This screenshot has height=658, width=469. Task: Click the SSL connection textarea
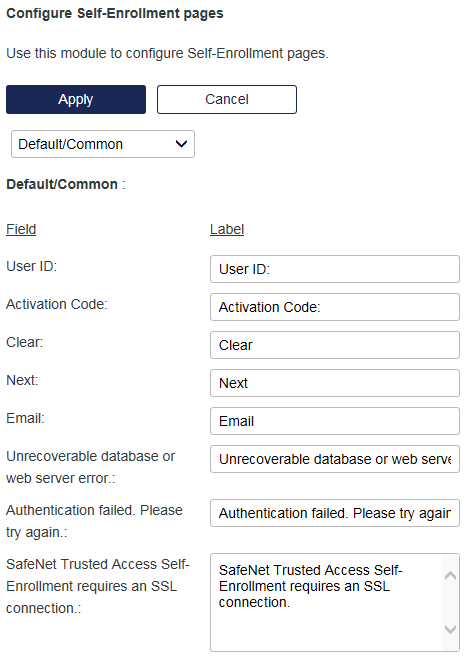(x=326, y=603)
